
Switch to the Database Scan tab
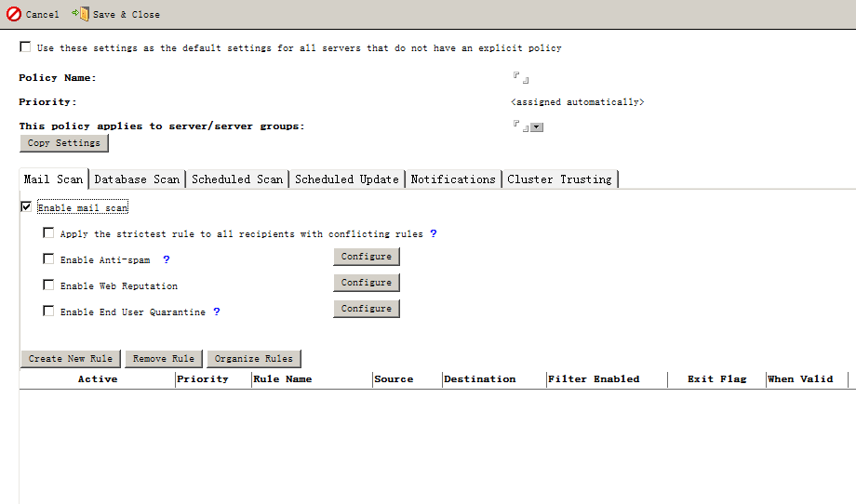137,179
